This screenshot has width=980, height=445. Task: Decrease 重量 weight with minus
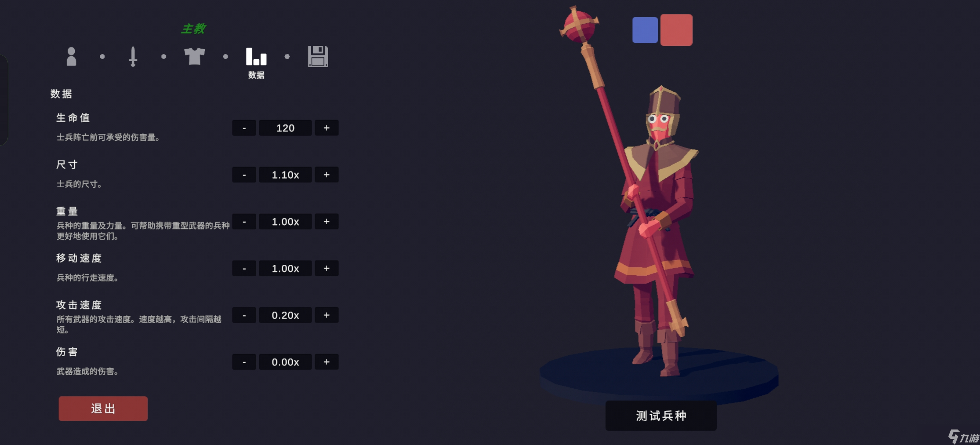click(244, 221)
